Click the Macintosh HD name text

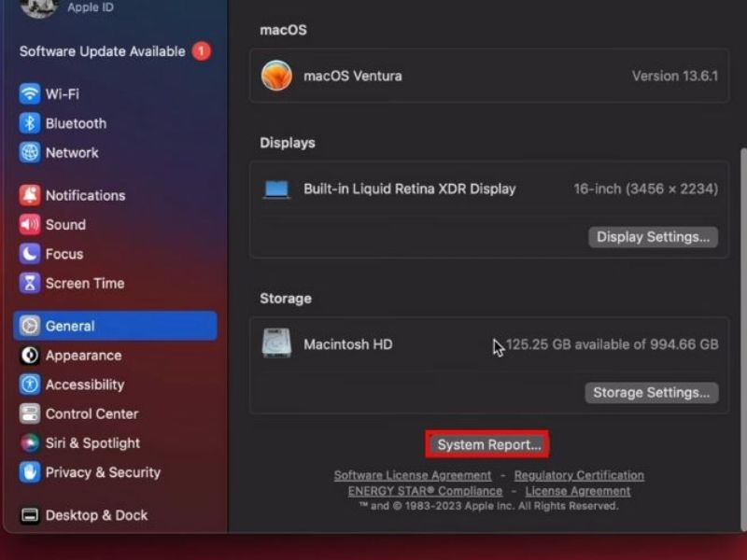tap(347, 343)
